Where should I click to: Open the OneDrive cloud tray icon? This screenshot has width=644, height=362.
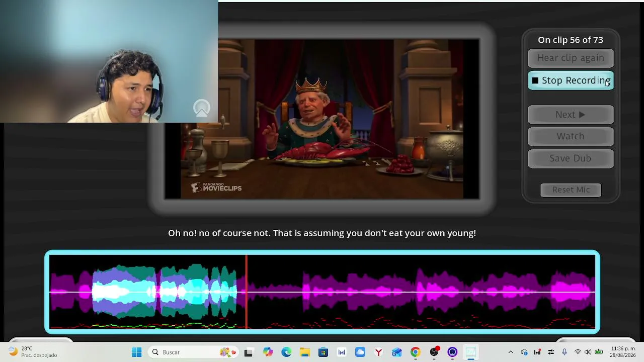[524, 352]
